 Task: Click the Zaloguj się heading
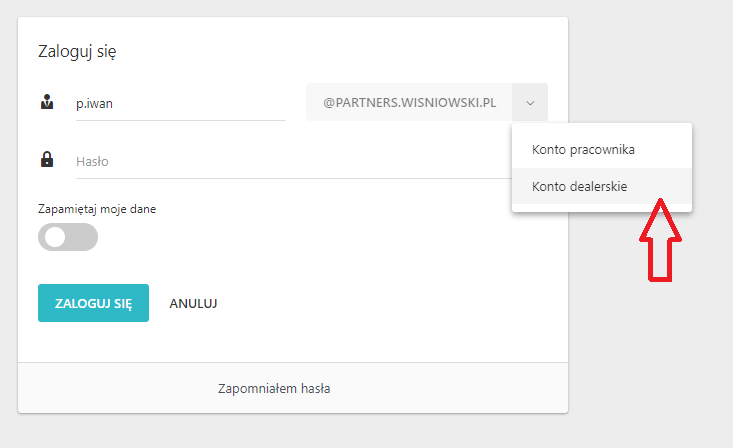(77, 51)
